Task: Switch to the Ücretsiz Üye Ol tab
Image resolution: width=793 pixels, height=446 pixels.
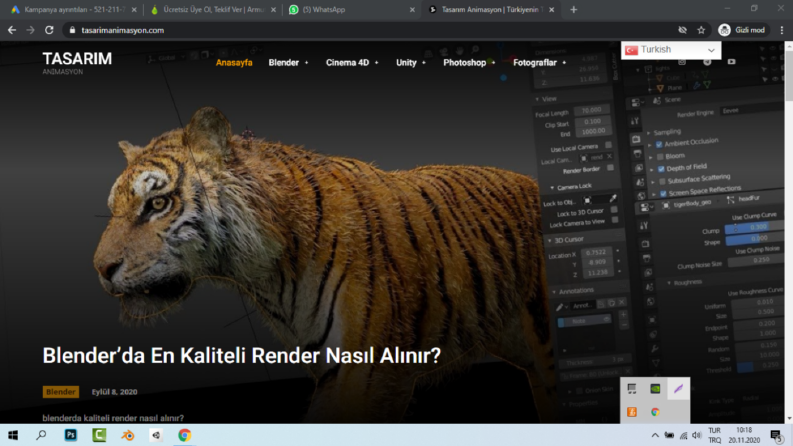Action: click(212, 10)
